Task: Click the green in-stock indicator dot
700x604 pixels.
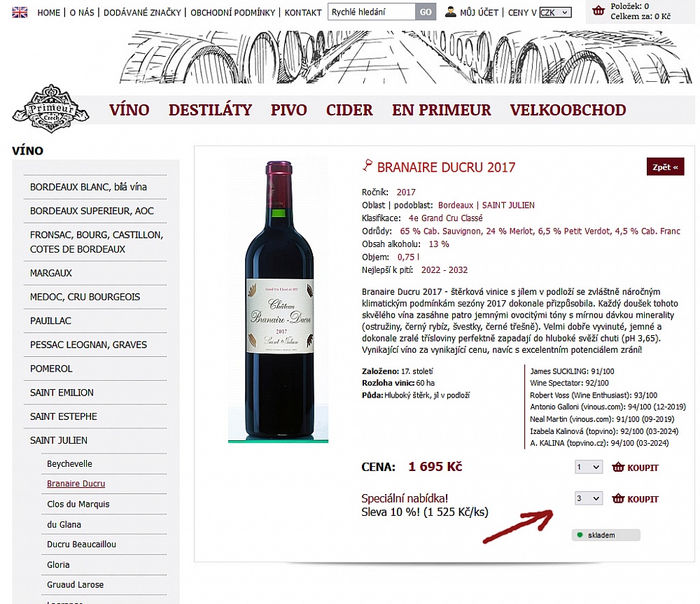Action: (x=580, y=535)
